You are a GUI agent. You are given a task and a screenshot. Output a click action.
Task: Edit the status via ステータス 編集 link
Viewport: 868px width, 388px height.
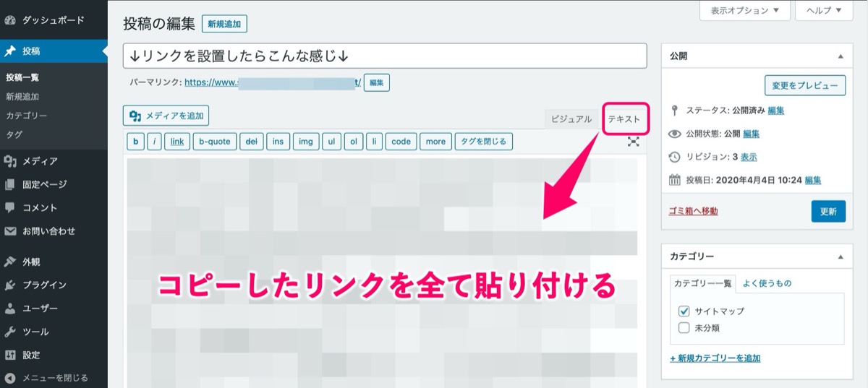pyautogui.click(x=776, y=111)
